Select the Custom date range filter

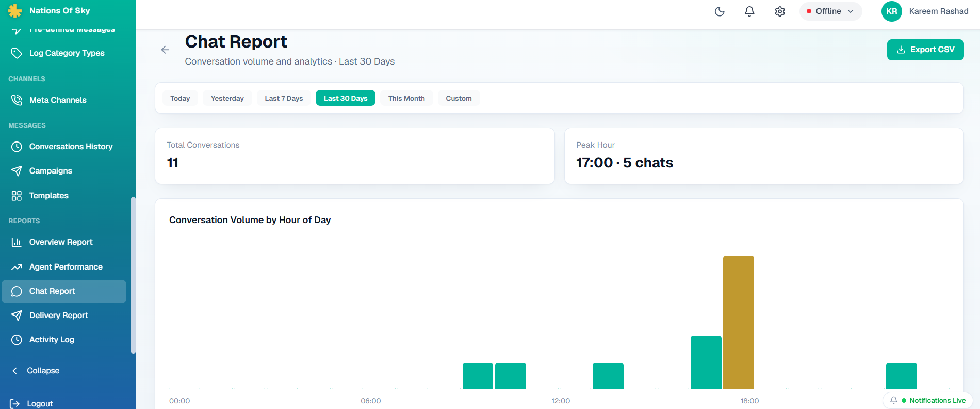tap(459, 98)
